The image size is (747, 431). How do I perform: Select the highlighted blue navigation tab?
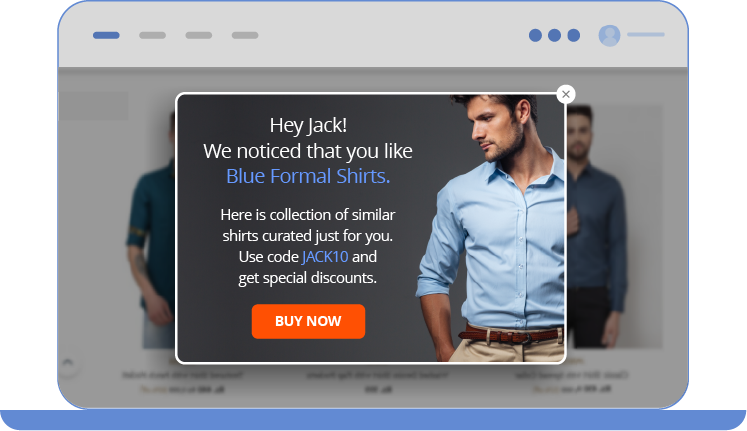click(106, 35)
